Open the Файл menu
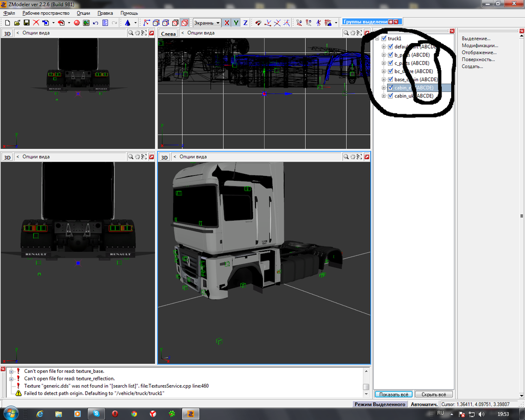The height and width of the screenshot is (420, 525). (x=9, y=13)
